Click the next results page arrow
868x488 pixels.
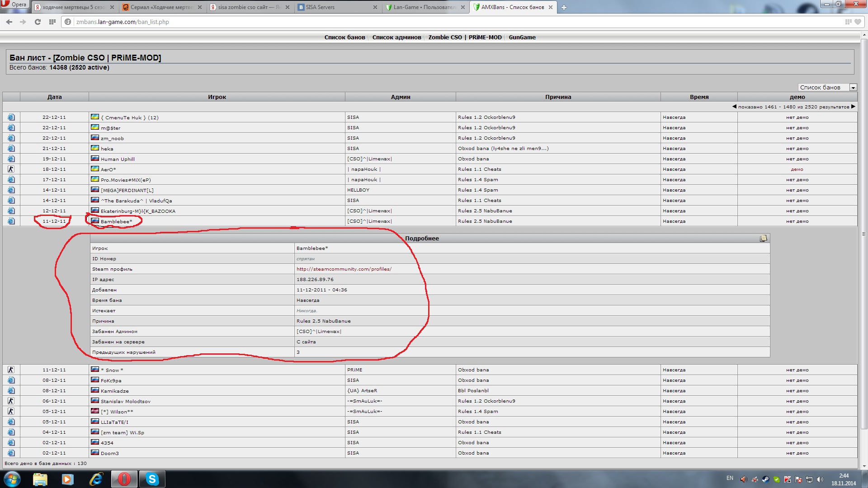(x=853, y=107)
